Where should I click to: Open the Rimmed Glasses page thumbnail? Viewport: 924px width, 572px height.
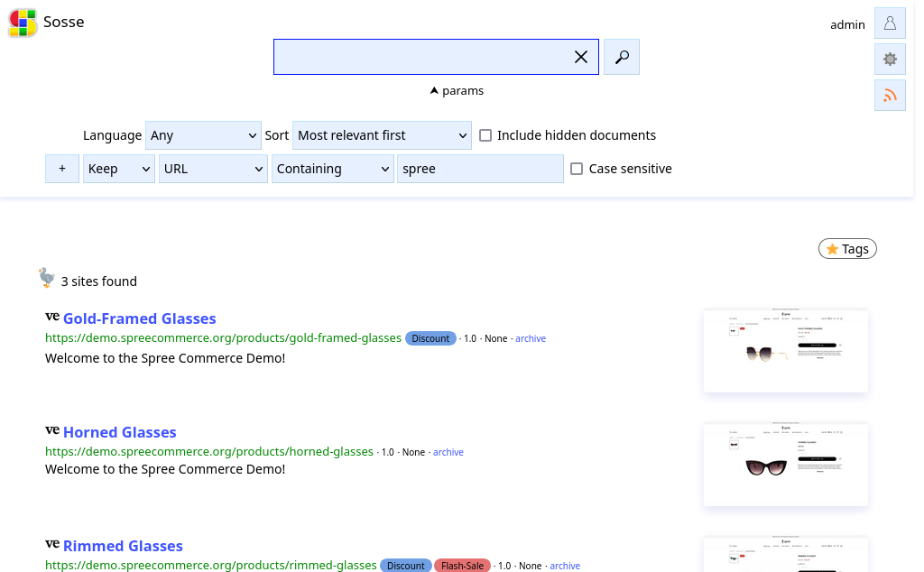pyautogui.click(x=786, y=554)
